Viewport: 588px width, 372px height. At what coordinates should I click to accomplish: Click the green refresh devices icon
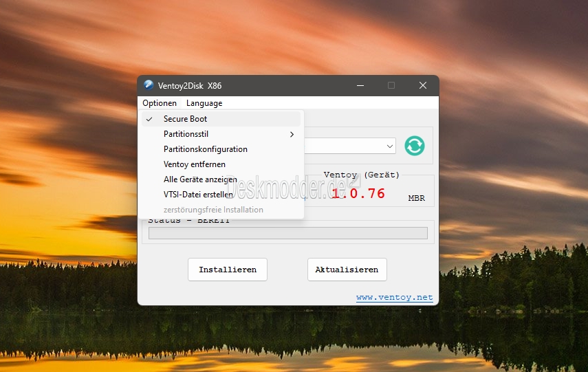(x=415, y=146)
